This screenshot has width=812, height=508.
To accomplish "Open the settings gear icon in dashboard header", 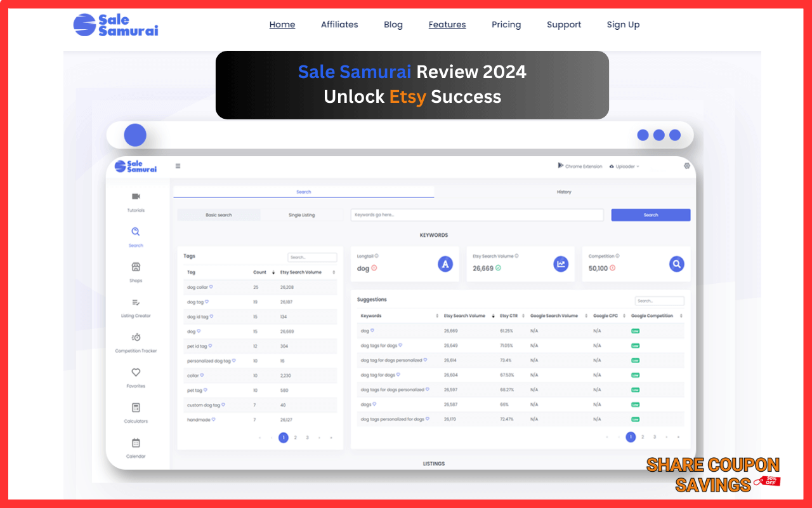I will tap(686, 166).
